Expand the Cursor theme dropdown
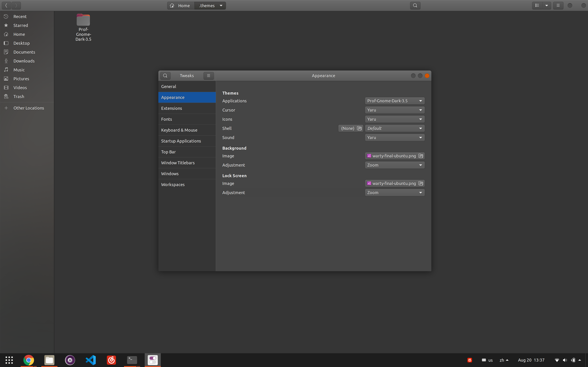Image resolution: width=588 pixels, height=367 pixels. pos(394,110)
